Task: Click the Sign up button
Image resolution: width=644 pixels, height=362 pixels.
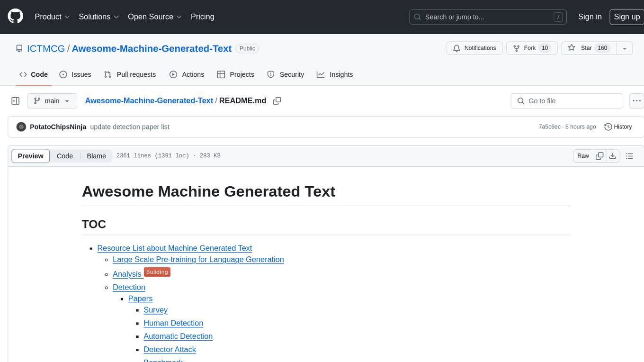Action: coord(626,17)
